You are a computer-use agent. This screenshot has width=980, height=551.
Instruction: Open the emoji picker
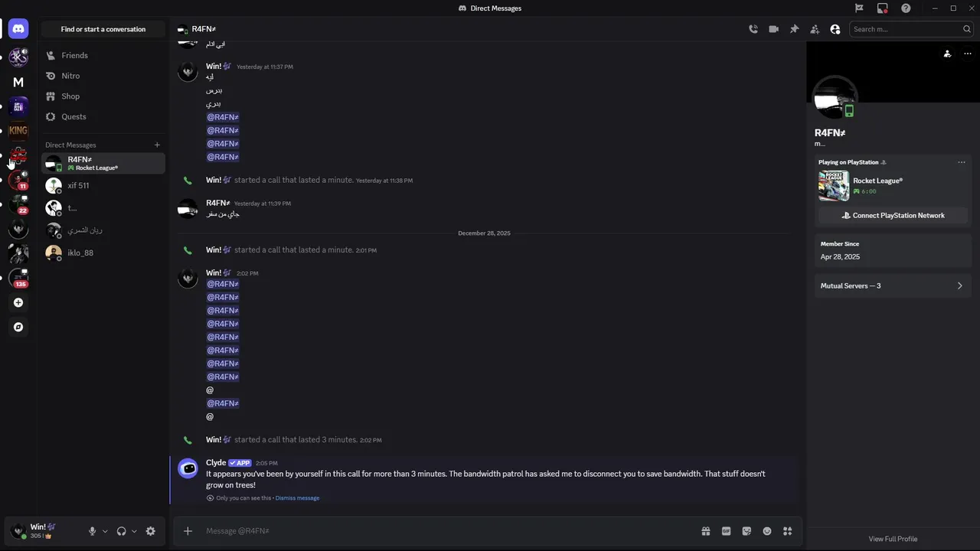click(767, 531)
